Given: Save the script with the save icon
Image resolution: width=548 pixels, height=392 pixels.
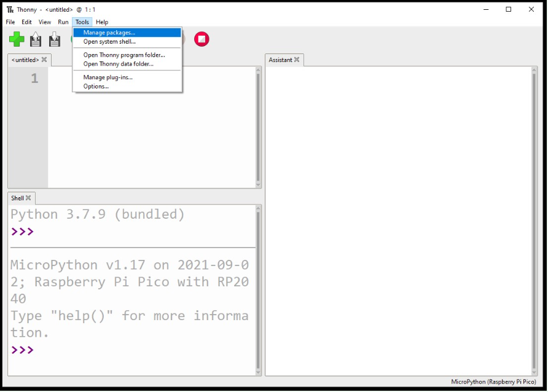Looking at the screenshot, I should tap(54, 39).
